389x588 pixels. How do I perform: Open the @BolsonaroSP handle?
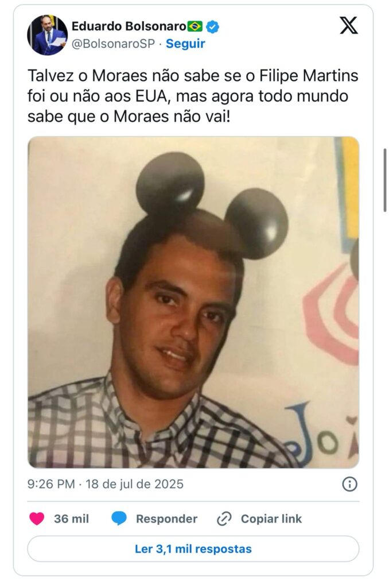(113, 44)
